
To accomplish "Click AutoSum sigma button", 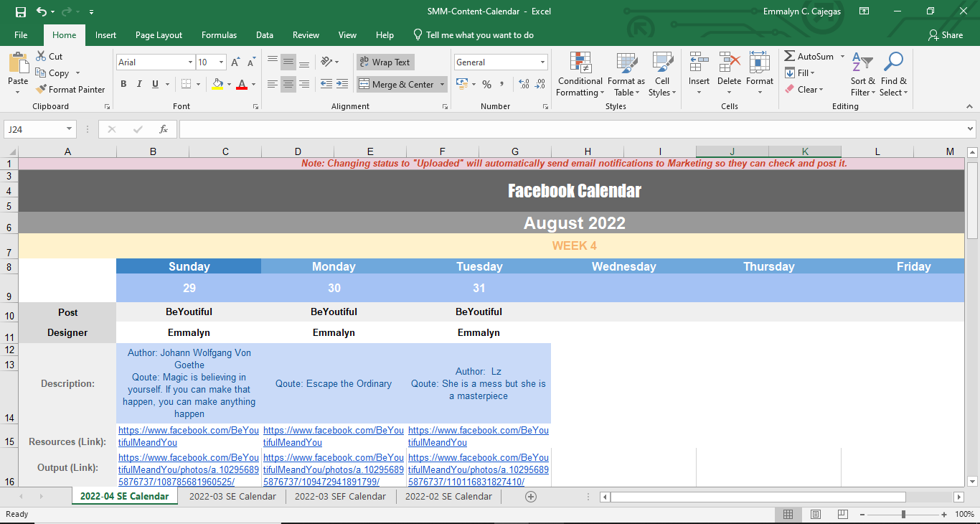I will 809,56.
